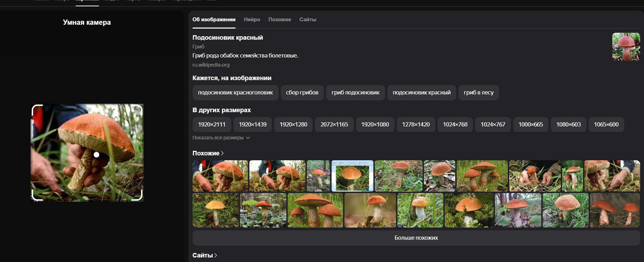This screenshot has width=644, height=262.
Task: Open the Сайты tab
Action: point(308,20)
